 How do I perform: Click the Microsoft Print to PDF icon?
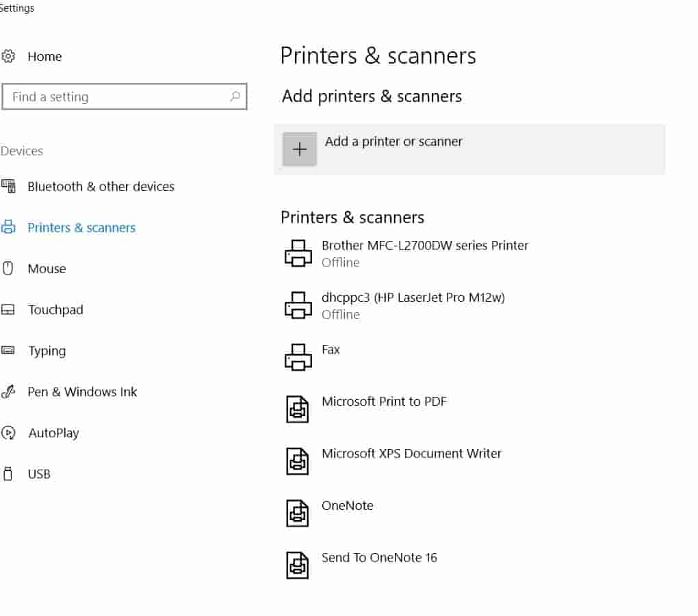tap(298, 409)
